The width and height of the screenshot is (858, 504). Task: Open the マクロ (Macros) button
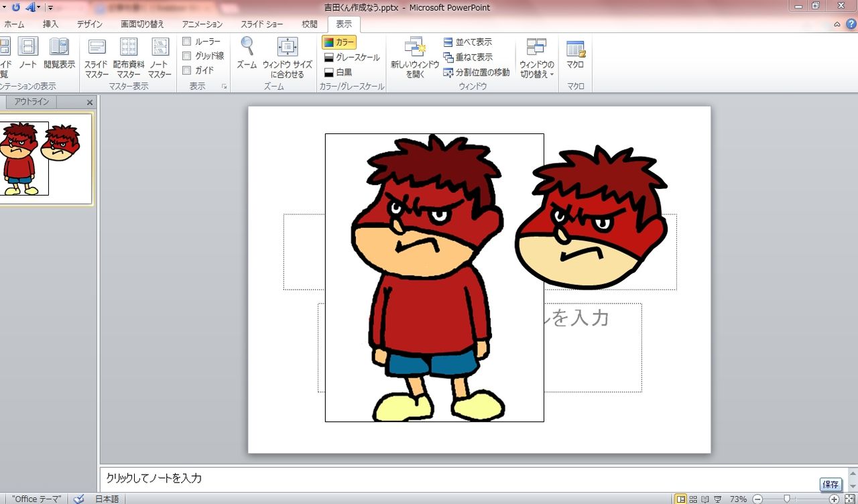[575, 53]
